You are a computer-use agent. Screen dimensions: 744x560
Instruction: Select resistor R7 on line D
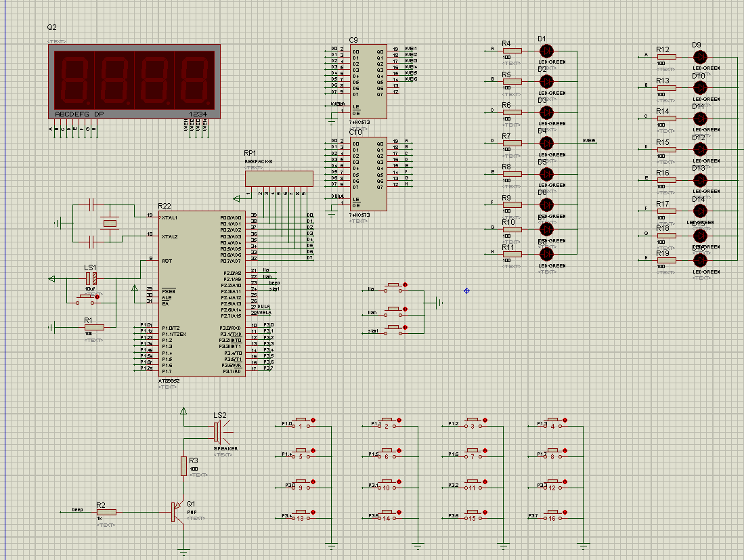512,143
